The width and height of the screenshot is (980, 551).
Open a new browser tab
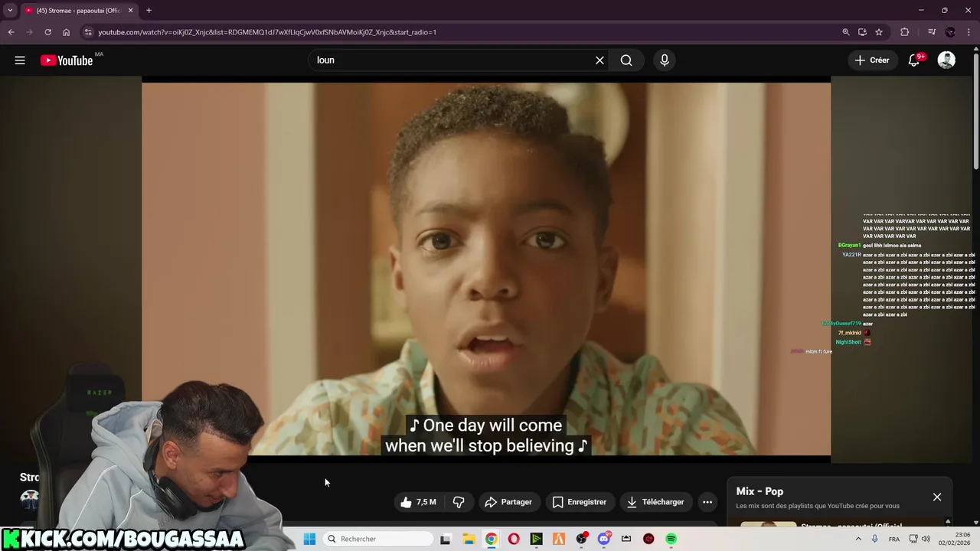point(149,11)
